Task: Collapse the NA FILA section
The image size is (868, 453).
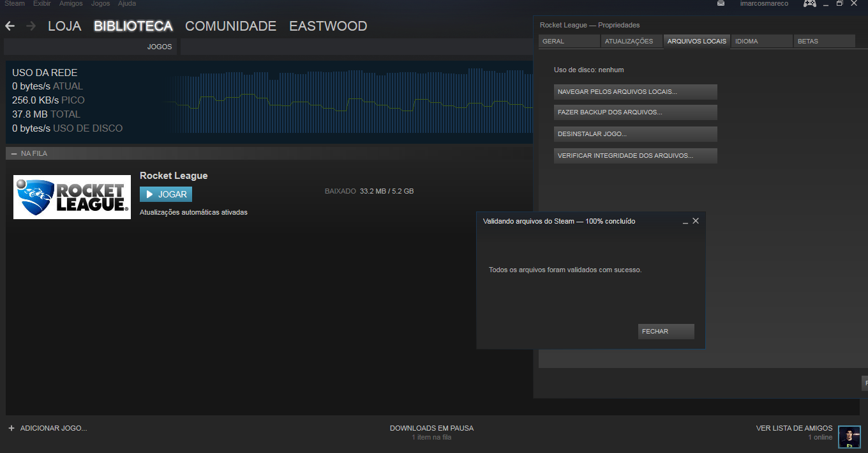Action: [x=14, y=153]
